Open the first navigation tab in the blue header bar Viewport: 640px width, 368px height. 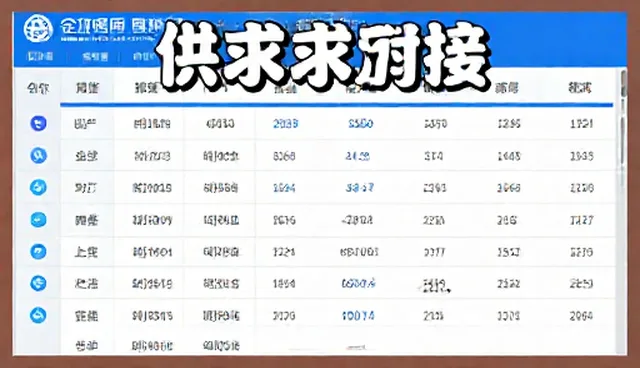pos(40,56)
